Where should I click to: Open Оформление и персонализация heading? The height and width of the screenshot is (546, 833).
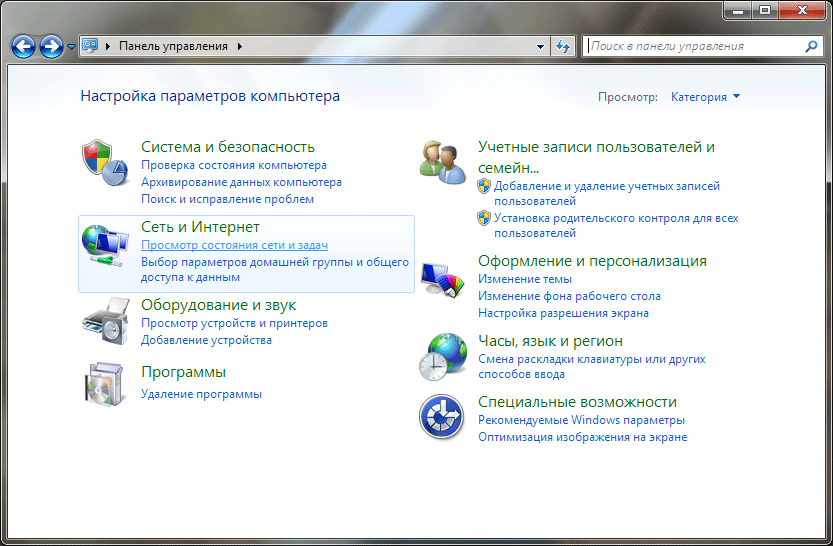592,261
